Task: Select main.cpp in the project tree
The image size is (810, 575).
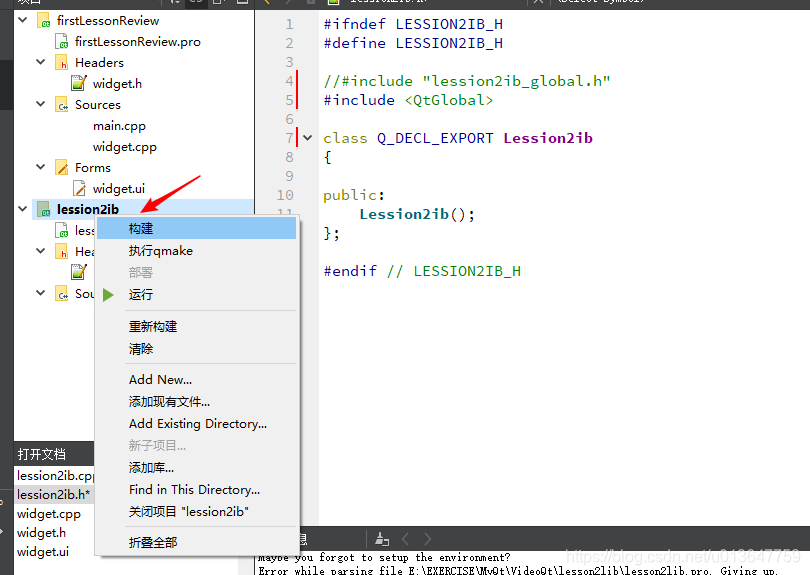Action: tap(119, 126)
